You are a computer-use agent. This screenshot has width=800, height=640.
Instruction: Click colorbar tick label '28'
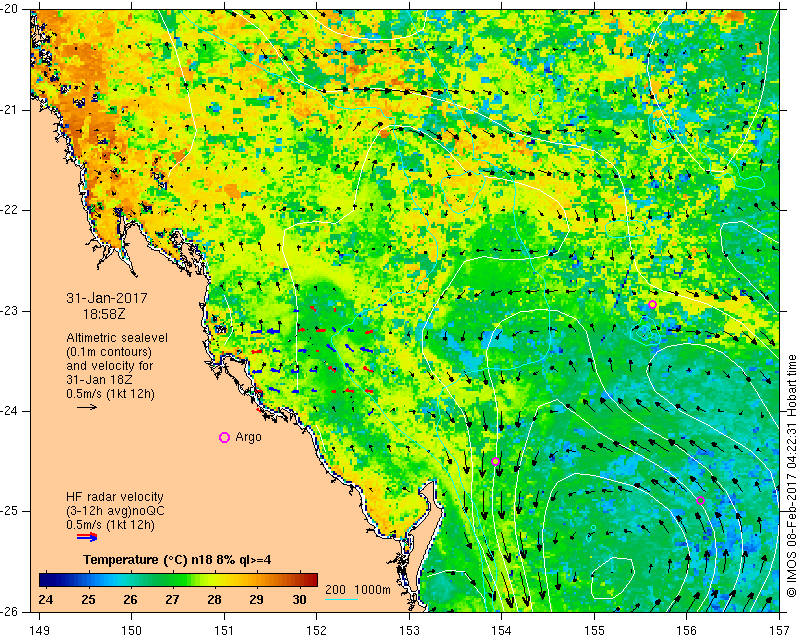(x=215, y=599)
